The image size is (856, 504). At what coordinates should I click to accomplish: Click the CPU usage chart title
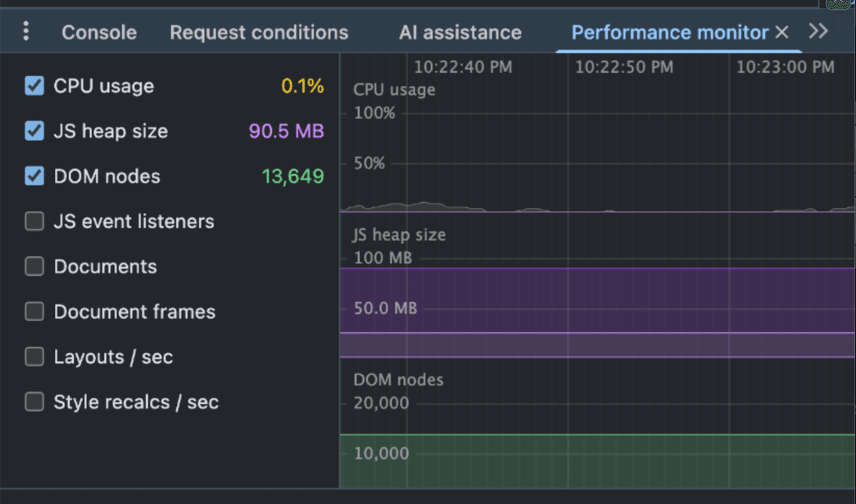[x=394, y=90]
